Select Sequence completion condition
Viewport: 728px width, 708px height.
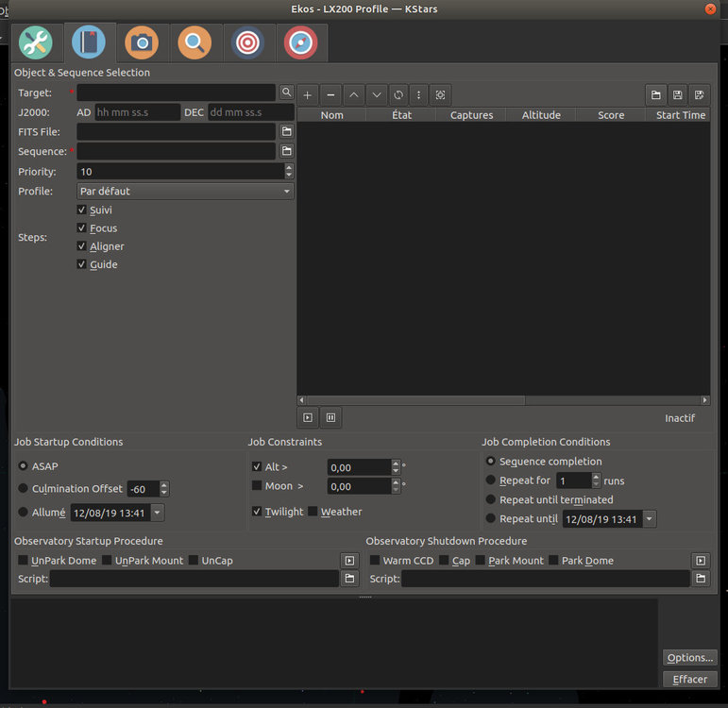click(490, 461)
